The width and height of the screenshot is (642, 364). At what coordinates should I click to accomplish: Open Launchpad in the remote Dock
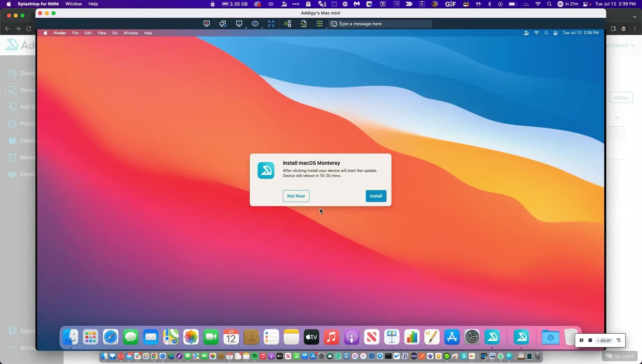[91, 337]
